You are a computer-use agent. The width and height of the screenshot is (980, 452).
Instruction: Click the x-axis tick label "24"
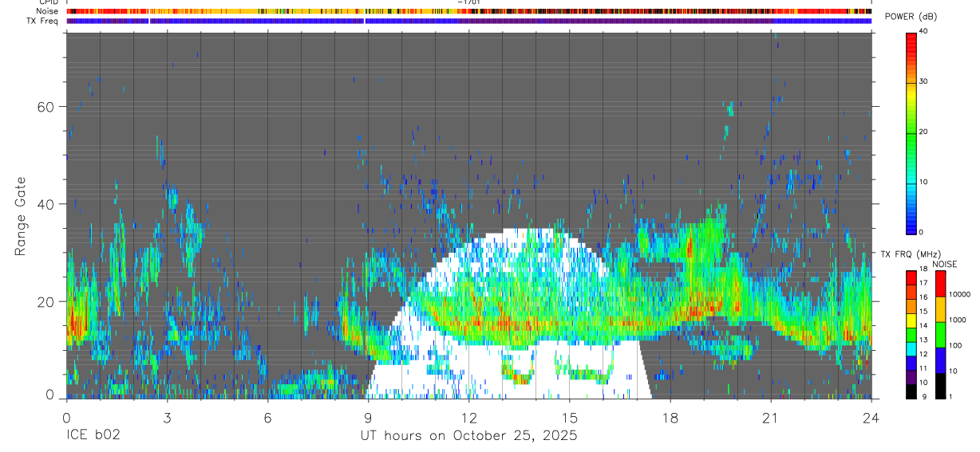click(x=871, y=418)
